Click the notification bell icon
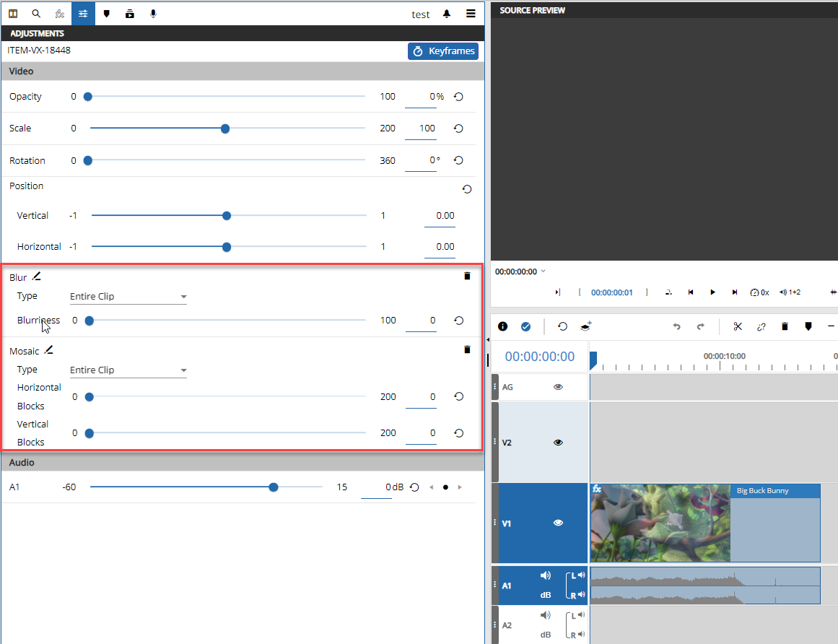The width and height of the screenshot is (838, 644). click(447, 14)
